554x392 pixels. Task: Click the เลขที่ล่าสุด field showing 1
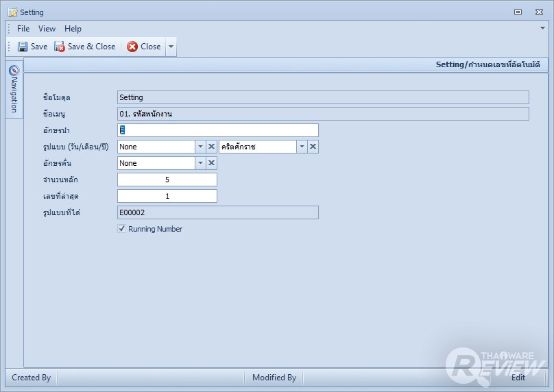pyautogui.click(x=167, y=196)
